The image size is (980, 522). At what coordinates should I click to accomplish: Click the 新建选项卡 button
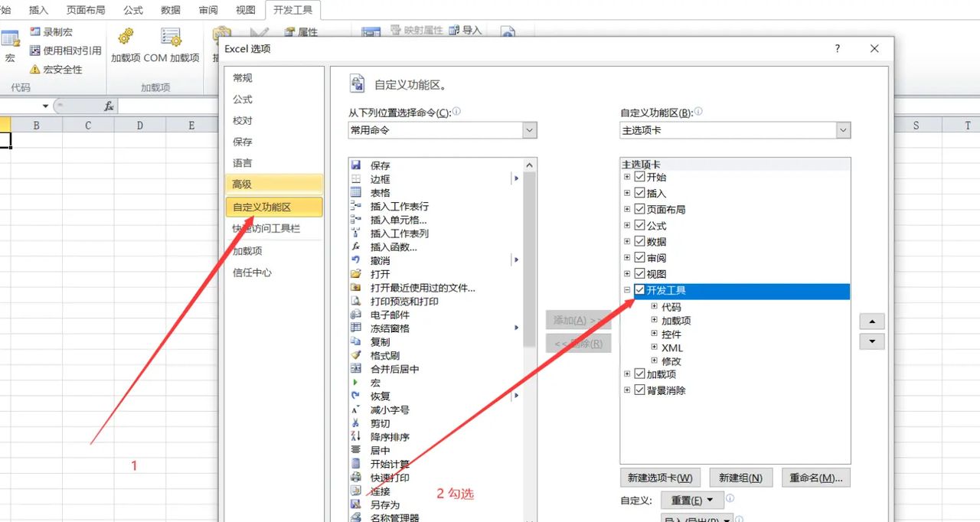point(660,478)
